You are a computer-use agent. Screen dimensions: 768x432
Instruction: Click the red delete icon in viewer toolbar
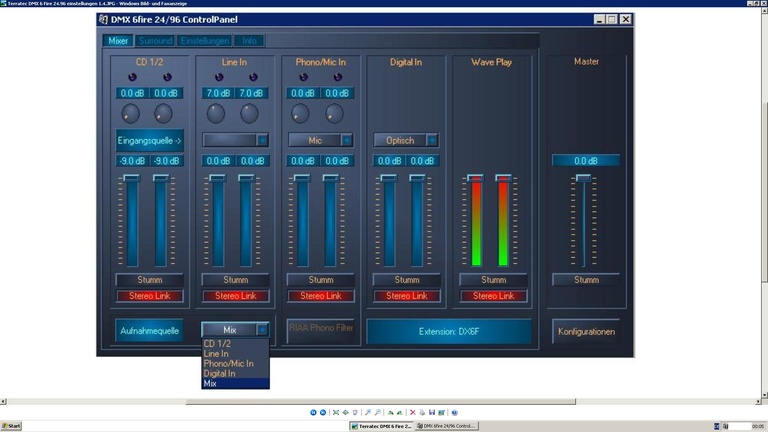412,412
